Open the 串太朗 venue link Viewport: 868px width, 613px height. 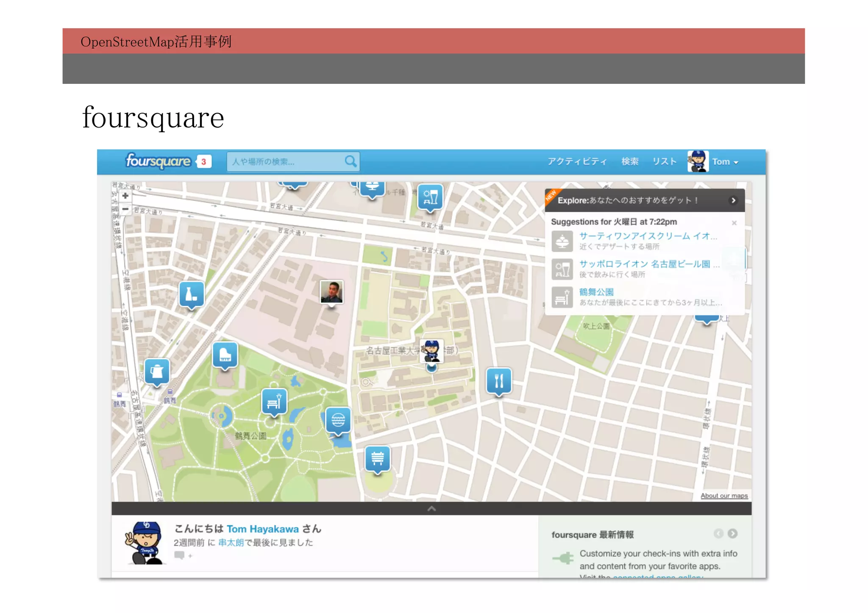click(x=231, y=543)
